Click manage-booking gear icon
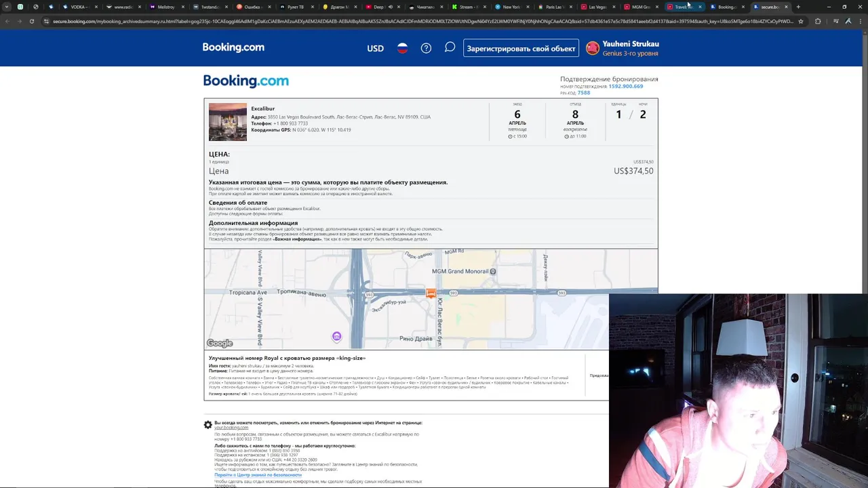Image resolution: width=868 pixels, height=488 pixels. point(208,425)
